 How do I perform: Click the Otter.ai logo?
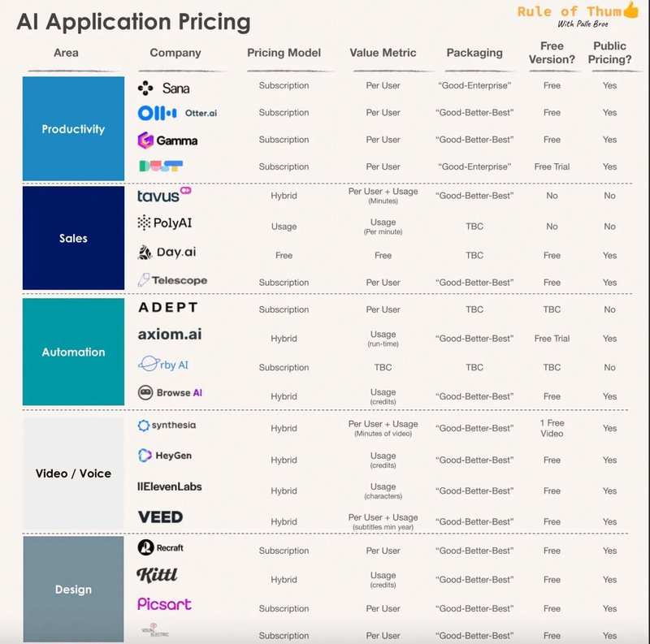(x=177, y=113)
